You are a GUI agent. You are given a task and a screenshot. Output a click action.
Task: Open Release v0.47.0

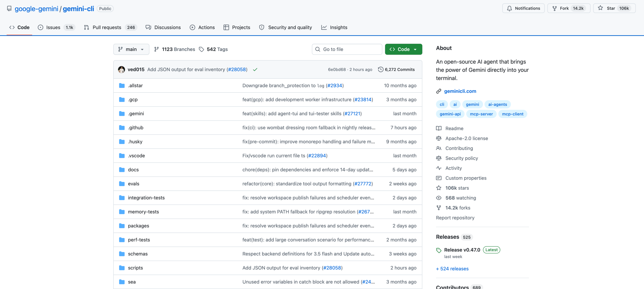pyautogui.click(x=462, y=250)
